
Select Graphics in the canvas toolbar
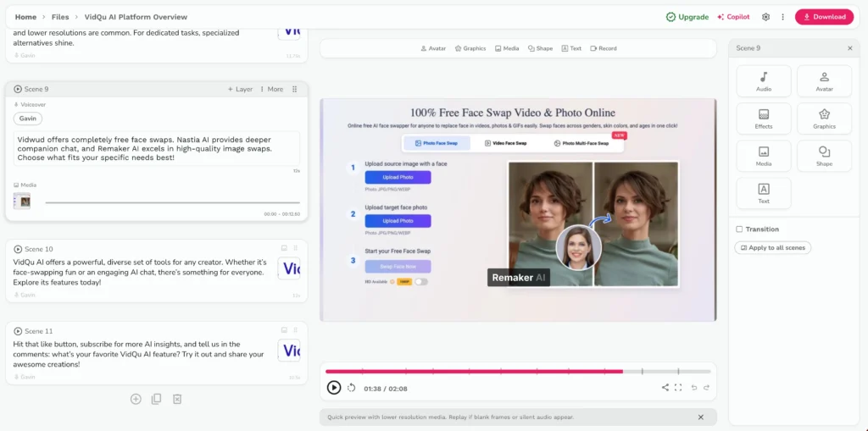coord(470,48)
